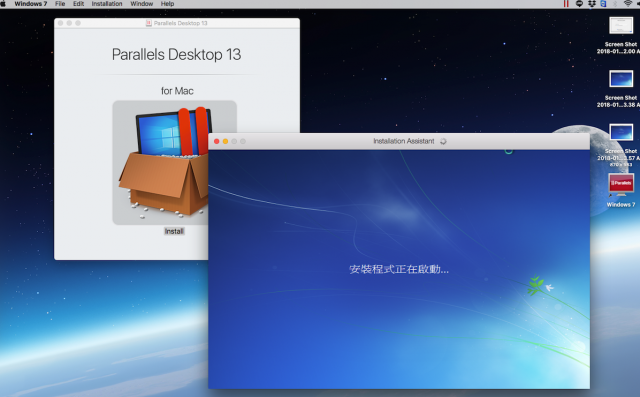Click the Parallels Desktop box installer icon
This screenshot has width=640, height=397.
[x=174, y=162]
